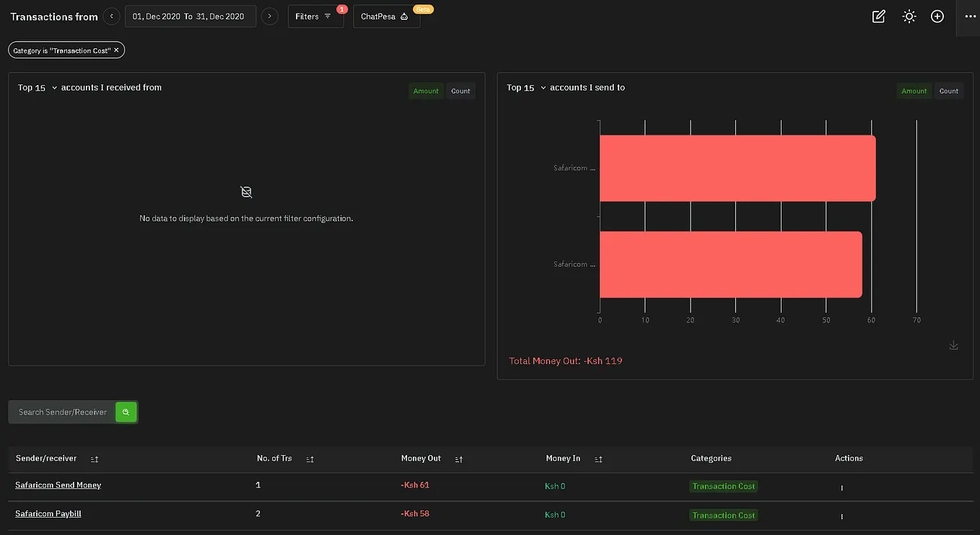Switch the received-from chart to Count

(460, 91)
